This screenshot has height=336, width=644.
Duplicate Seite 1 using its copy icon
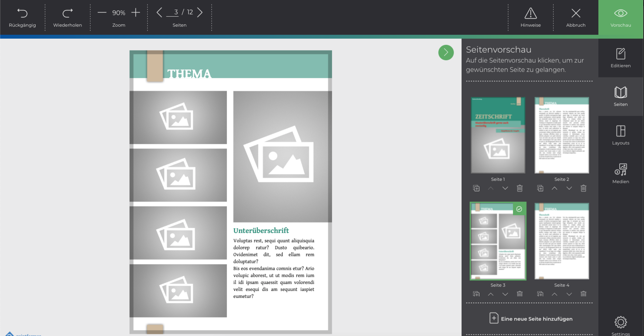click(x=477, y=188)
